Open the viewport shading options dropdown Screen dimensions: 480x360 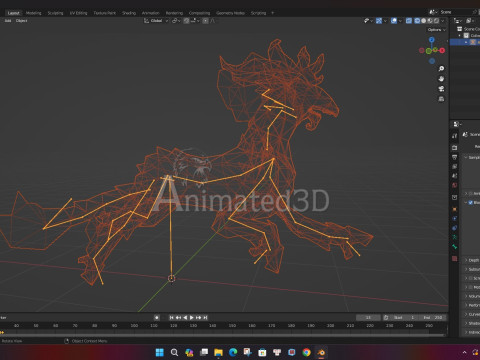pos(443,21)
